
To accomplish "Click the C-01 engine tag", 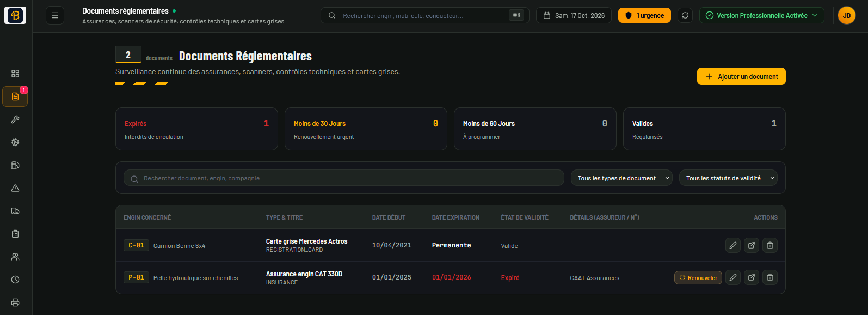I will coord(136,245).
